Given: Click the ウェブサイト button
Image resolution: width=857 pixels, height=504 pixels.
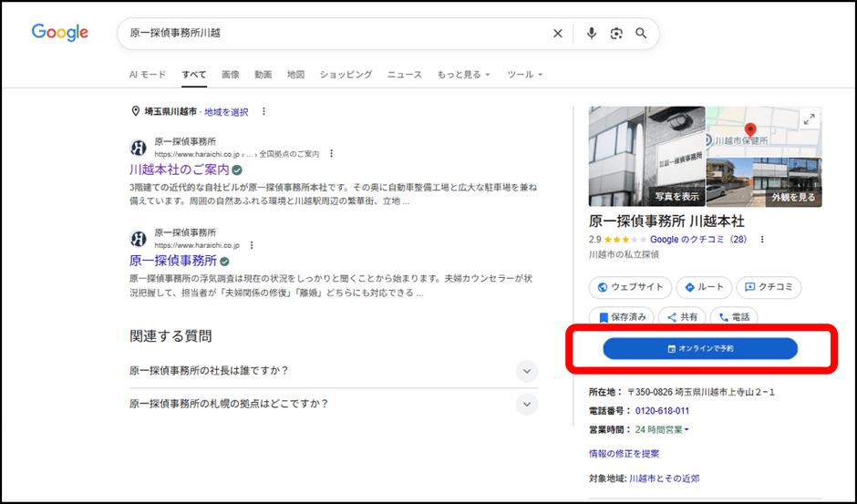Looking at the screenshot, I should click(x=630, y=287).
